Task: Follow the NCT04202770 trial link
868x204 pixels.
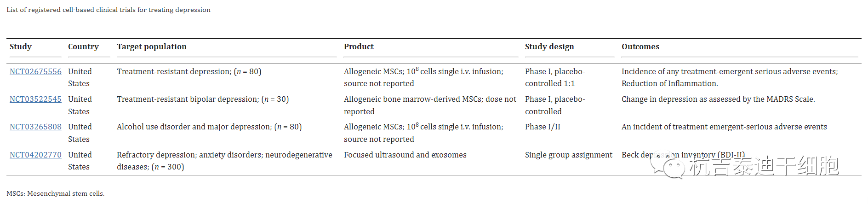Action: tap(35, 155)
